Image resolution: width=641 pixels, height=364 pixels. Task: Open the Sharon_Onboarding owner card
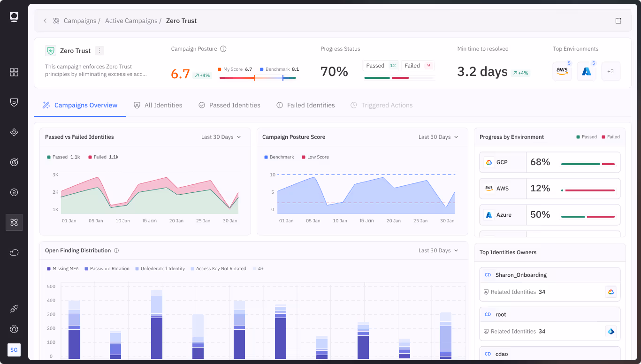click(550, 284)
